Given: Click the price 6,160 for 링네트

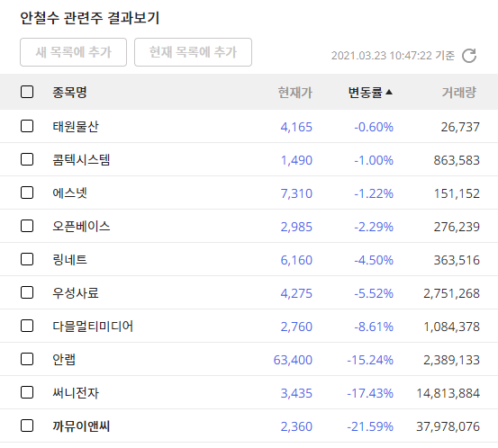Looking at the screenshot, I should click(296, 261).
